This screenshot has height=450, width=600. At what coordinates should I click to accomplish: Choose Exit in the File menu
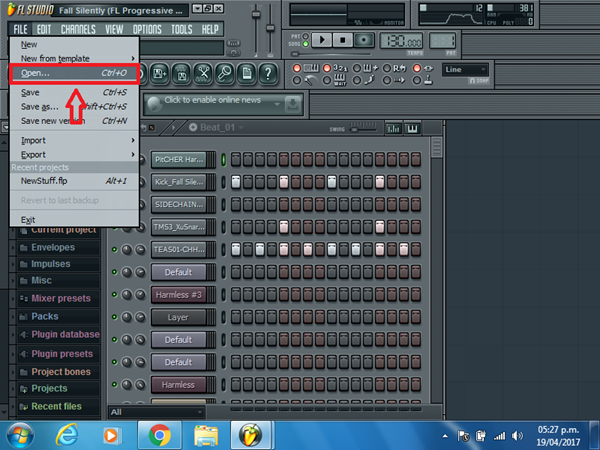coord(74,220)
